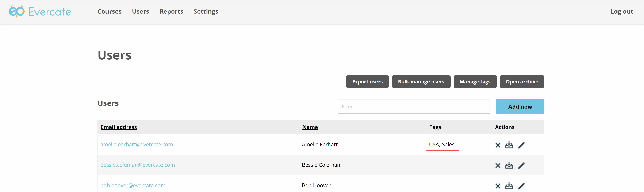Screen dimensions: 644x192
Task: Open amelia.earhart@evercate.com user link
Action: coord(137,145)
